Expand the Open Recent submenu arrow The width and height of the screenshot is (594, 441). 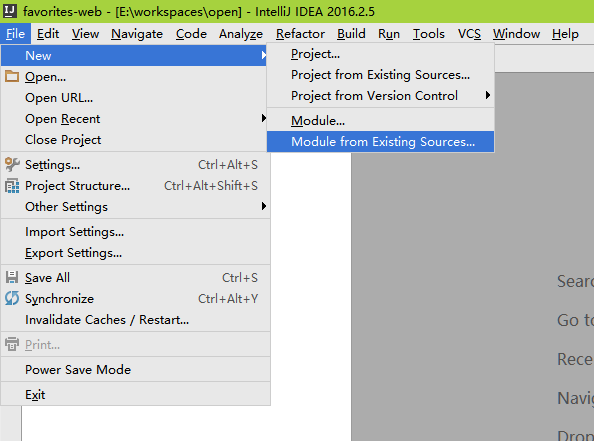pyautogui.click(x=264, y=119)
